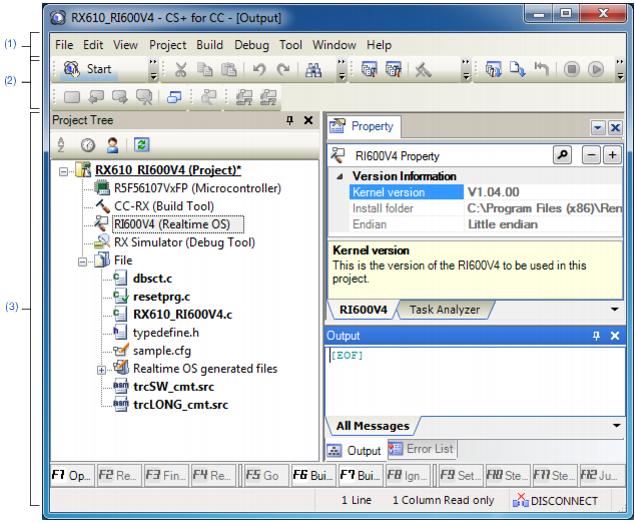Click the green refresh icon in Project Tree
Image resolution: width=635 pixels, height=523 pixels.
[139, 144]
